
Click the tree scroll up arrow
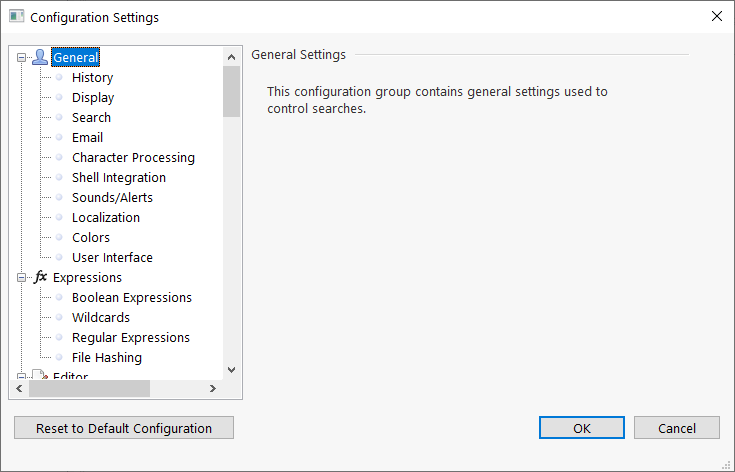pos(232,57)
